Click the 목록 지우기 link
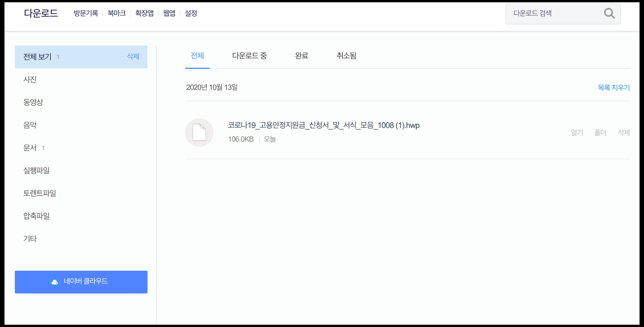The image size is (644, 327). [x=614, y=88]
